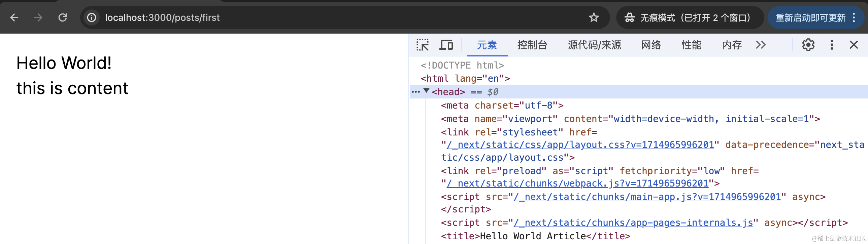Click the 重新启动即可更新 button
Image resolution: width=868 pixels, height=244 pixels.
(811, 17)
